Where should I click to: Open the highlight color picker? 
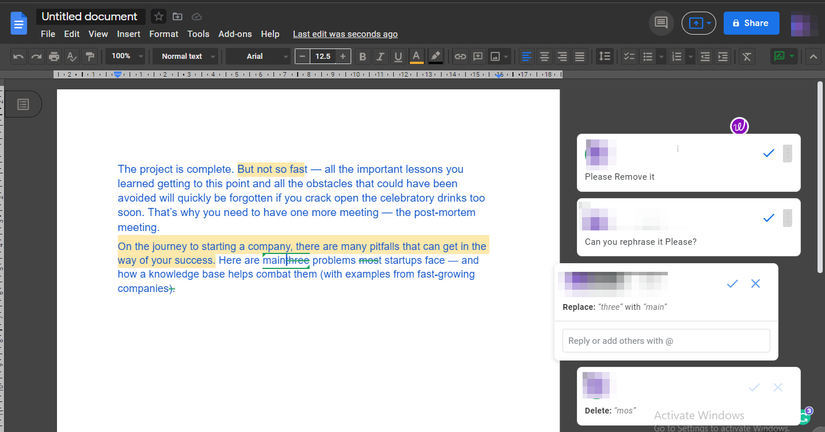[435, 56]
